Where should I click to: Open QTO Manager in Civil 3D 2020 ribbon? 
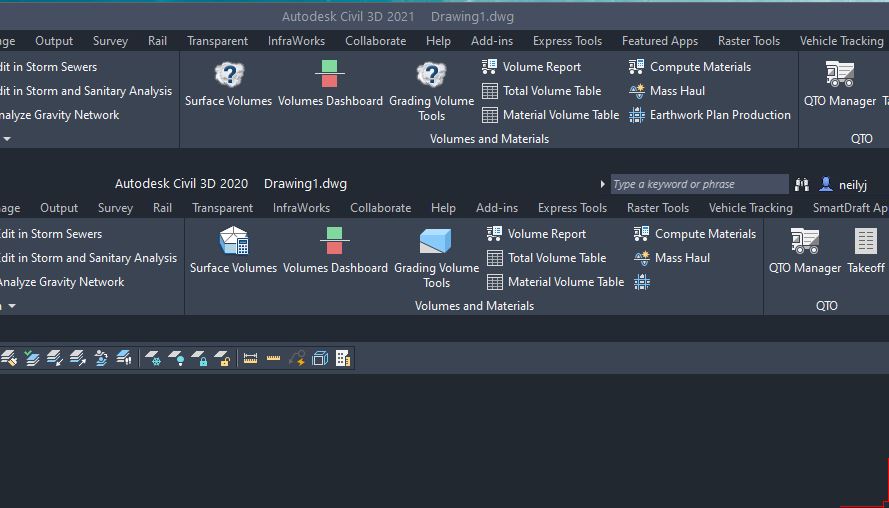coord(805,251)
